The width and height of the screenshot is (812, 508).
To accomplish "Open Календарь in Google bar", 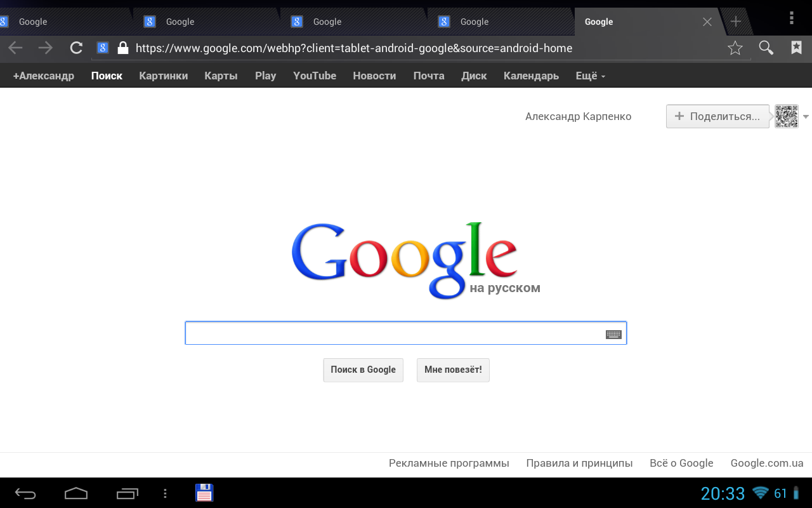I will (531, 76).
